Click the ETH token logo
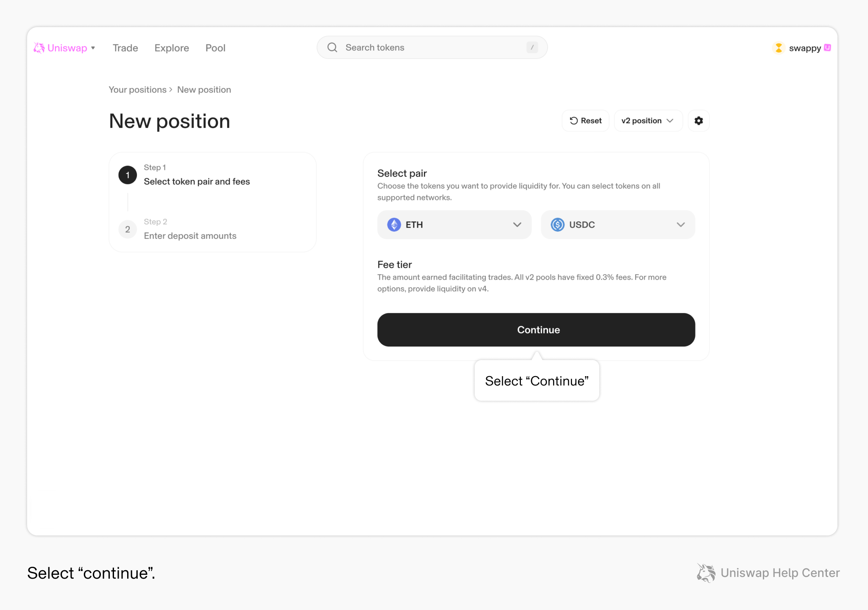868x610 pixels. pyautogui.click(x=394, y=225)
